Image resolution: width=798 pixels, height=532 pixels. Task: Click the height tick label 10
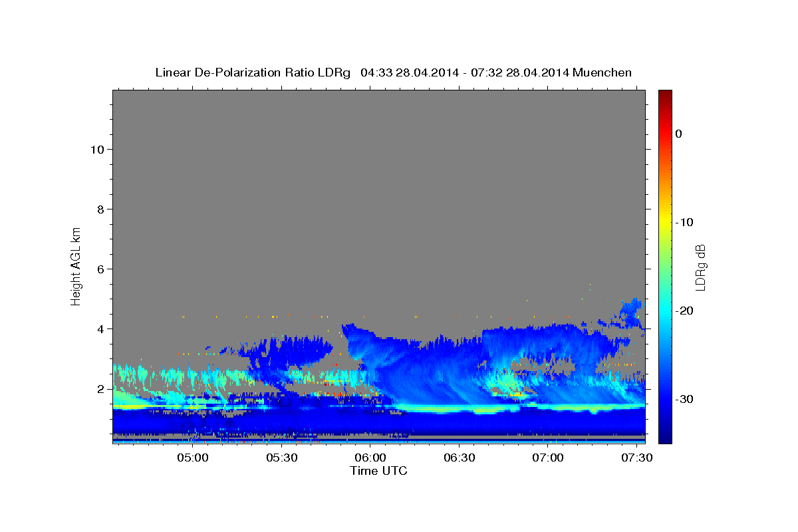pyautogui.click(x=97, y=149)
